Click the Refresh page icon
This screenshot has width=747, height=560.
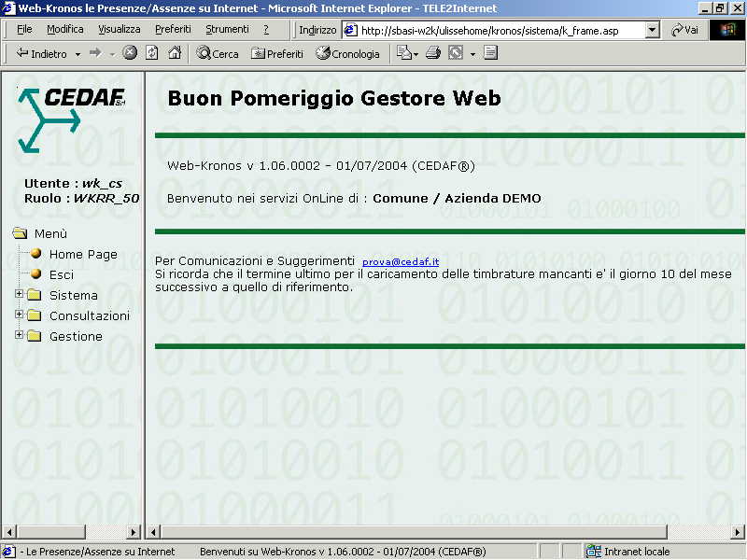pyautogui.click(x=152, y=53)
